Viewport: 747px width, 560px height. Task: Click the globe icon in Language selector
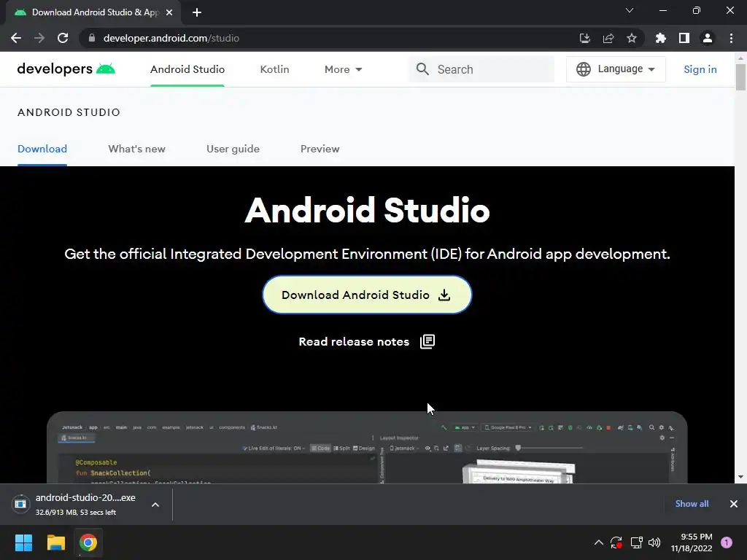[583, 69]
